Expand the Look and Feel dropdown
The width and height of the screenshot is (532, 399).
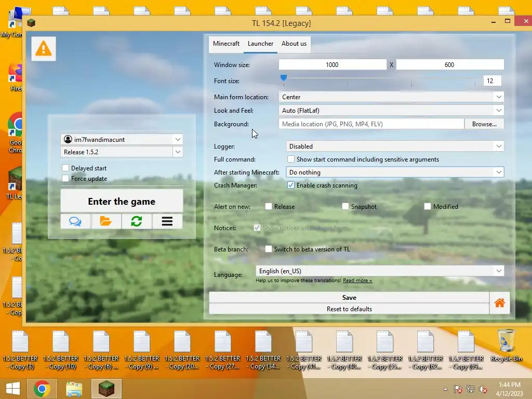(391, 111)
